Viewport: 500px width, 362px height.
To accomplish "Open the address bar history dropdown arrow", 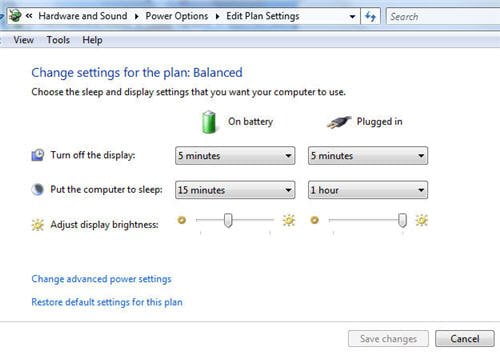I will pyautogui.click(x=352, y=16).
